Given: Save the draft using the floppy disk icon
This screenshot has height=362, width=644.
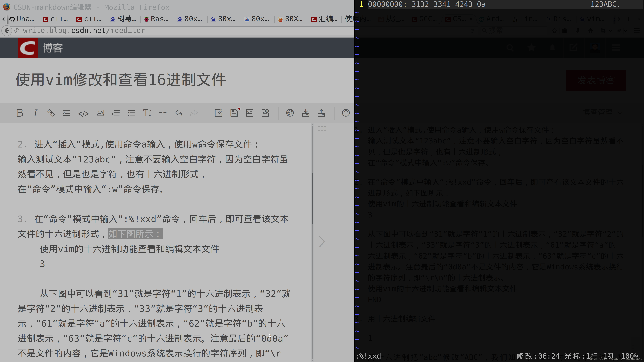Looking at the screenshot, I should click(234, 113).
